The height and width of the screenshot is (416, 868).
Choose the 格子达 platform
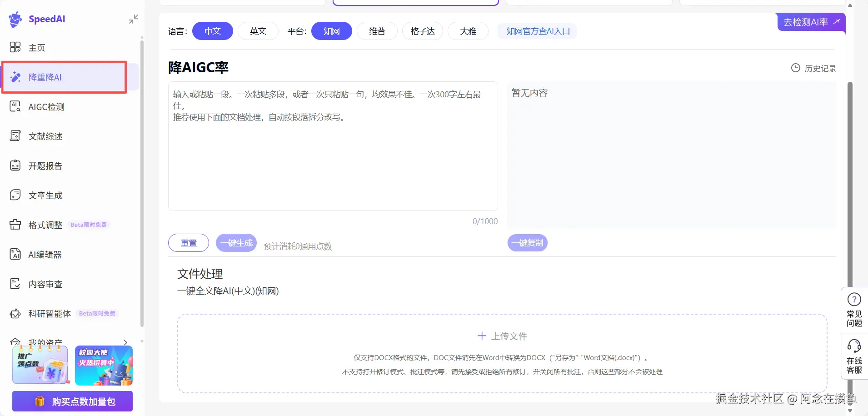423,31
